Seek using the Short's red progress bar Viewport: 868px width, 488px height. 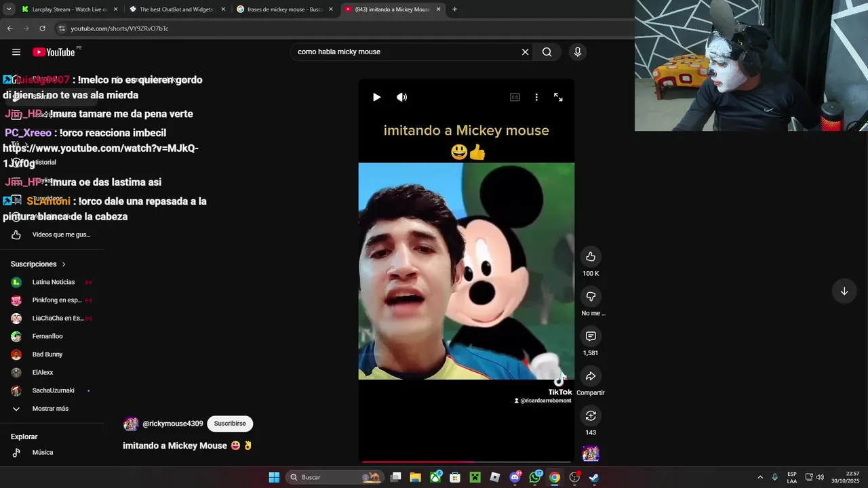[467, 462]
